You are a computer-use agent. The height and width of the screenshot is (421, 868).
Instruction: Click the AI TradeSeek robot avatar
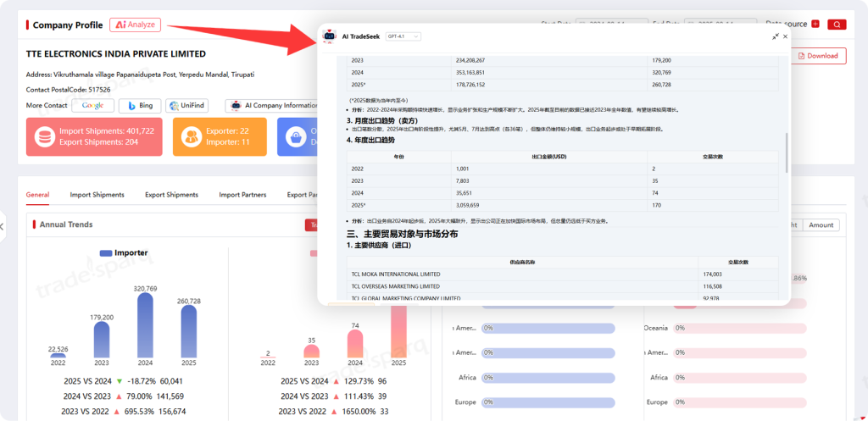click(x=330, y=36)
